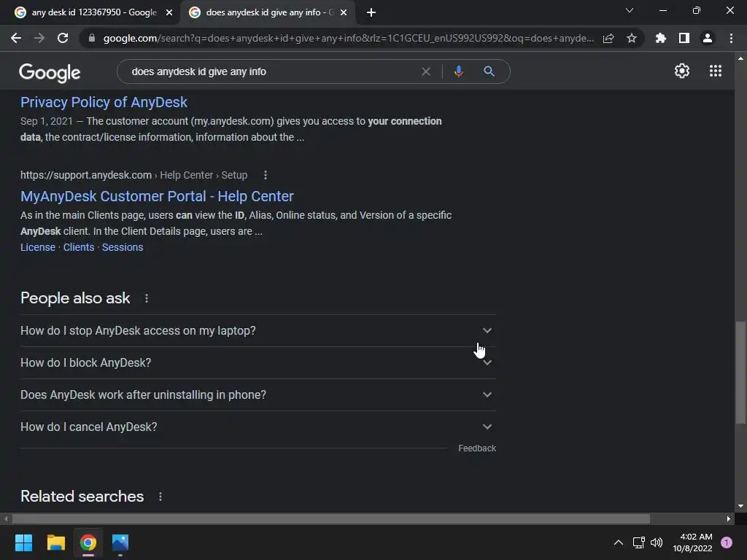Open Related searches options menu
747x560 pixels.
coord(160,497)
